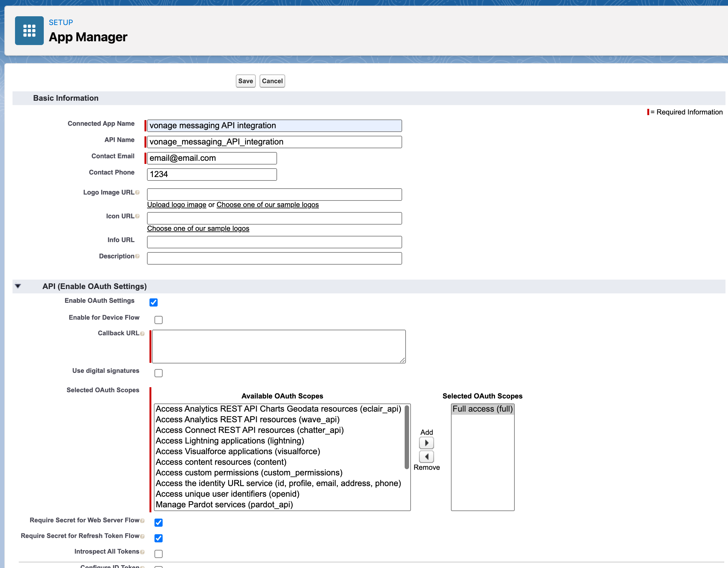This screenshot has width=728, height=568.
Task: Focus the Logo Image URL field
Action: coord(274,194)
